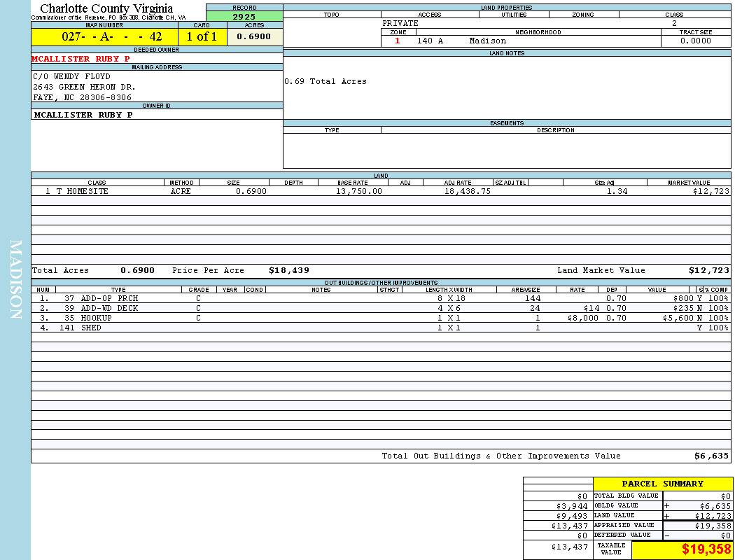Select the Madison neighborhood field
The width and height of the screenshot is (735, 560).
(487, 41)
